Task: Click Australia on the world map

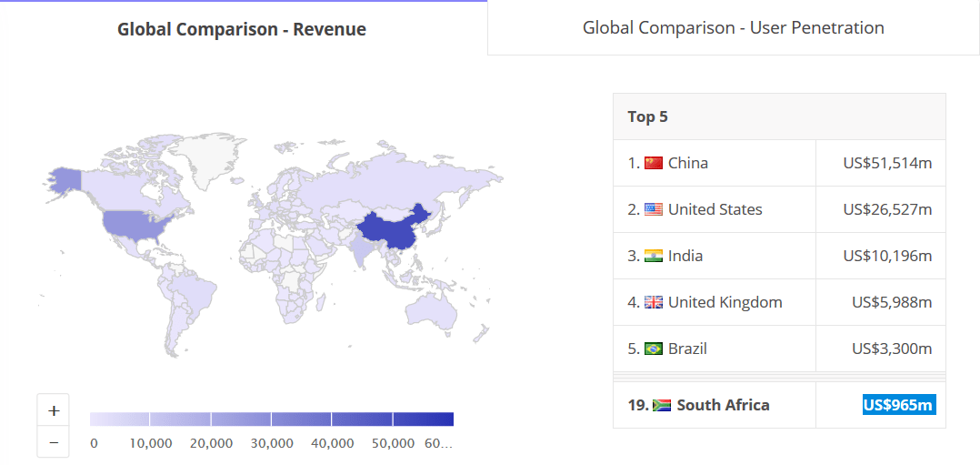Action: (x=431, y=309)
